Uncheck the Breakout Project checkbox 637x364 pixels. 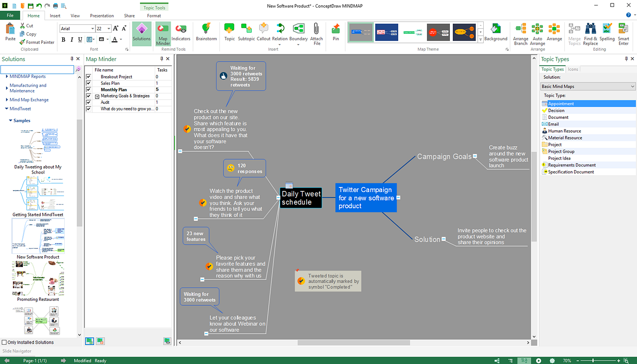pyautogui.click(x=89, y=77)
